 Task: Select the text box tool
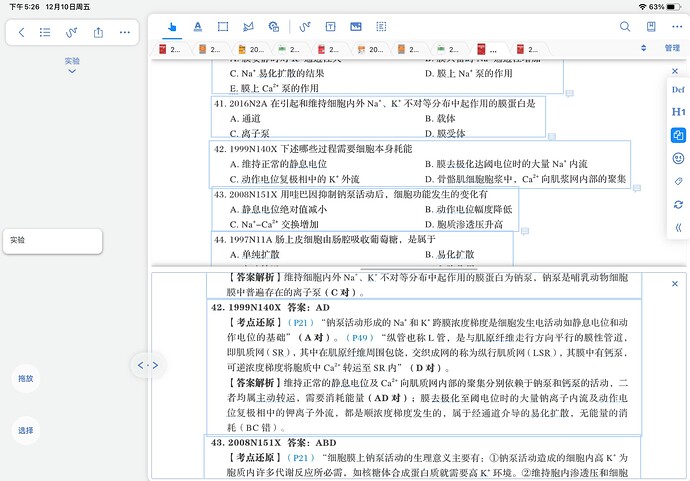330,27
